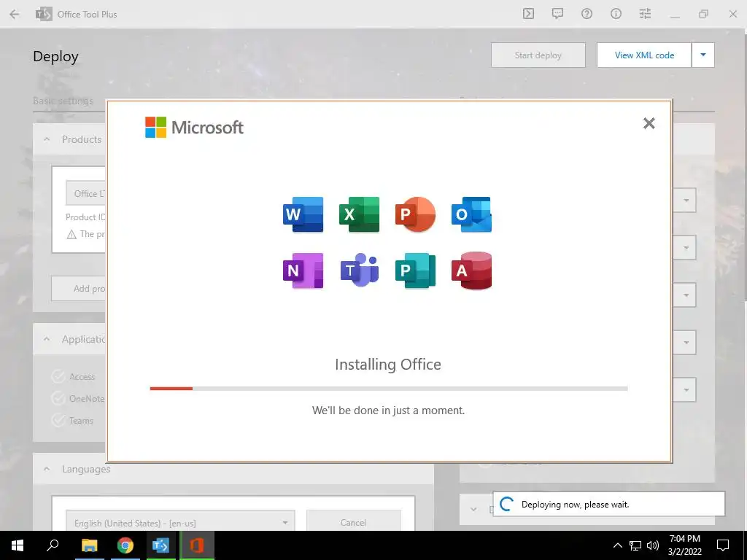Click the Word app icon
Screen dimensions: 747x560
303,214
